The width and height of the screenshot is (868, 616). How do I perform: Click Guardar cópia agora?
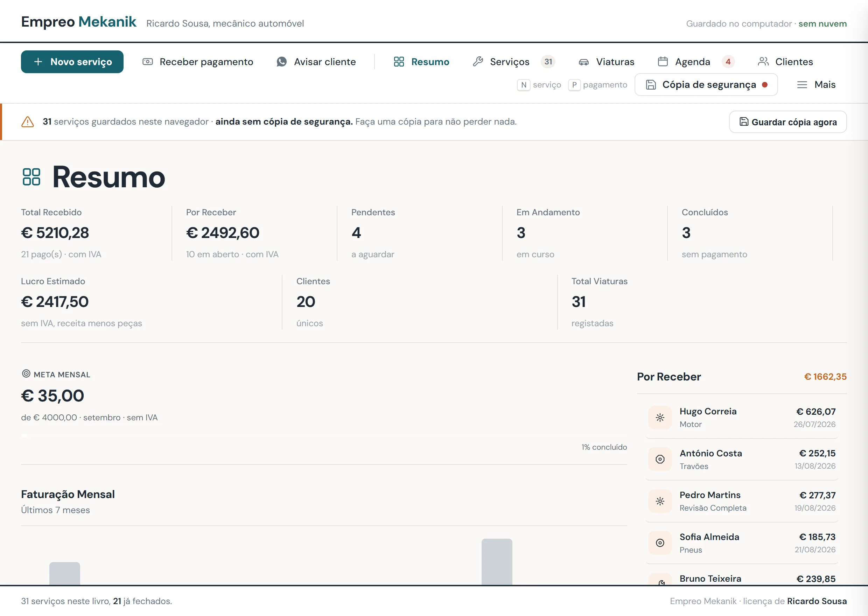pos(787,122)
